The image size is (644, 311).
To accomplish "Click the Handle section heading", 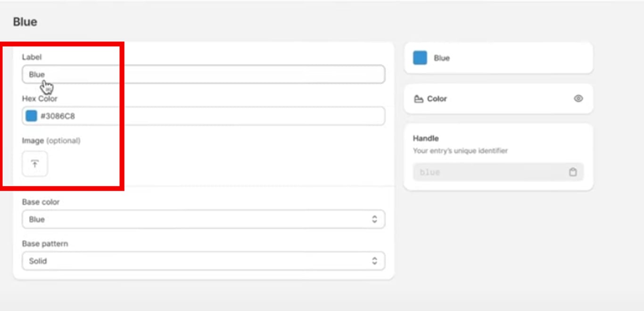I will pos(426,138).
